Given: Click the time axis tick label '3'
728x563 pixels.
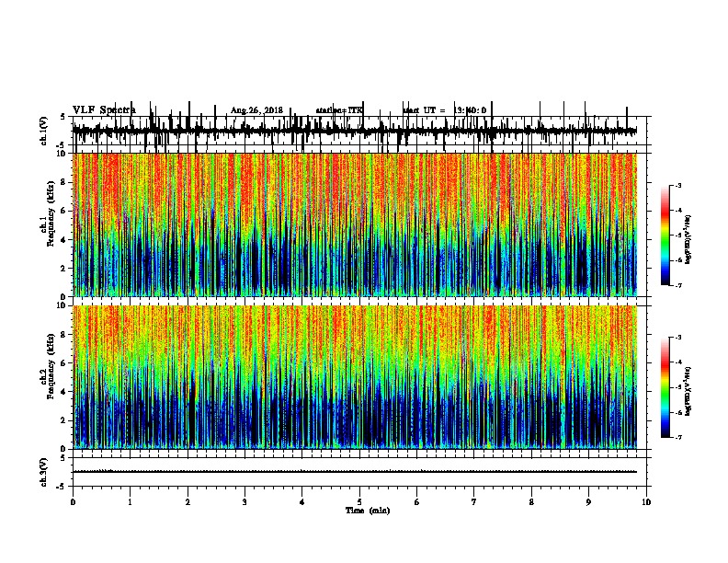Looking at the screenshot, I should pyautogui.click(x=245, y=502).
